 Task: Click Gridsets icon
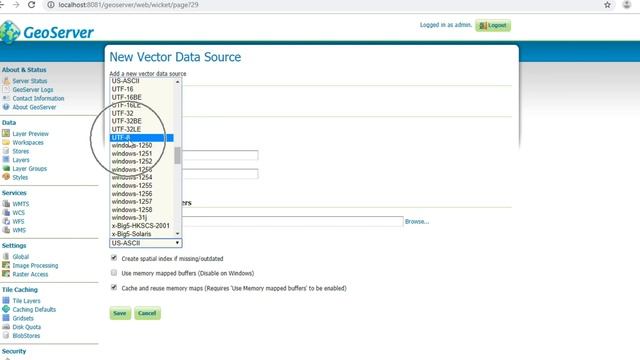6,318
